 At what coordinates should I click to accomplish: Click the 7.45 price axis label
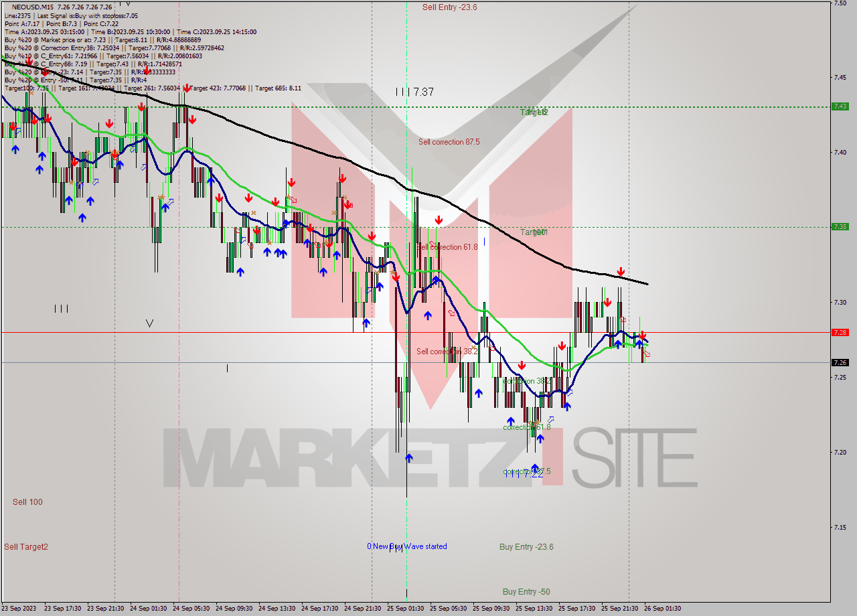click(x=840, y=78)
